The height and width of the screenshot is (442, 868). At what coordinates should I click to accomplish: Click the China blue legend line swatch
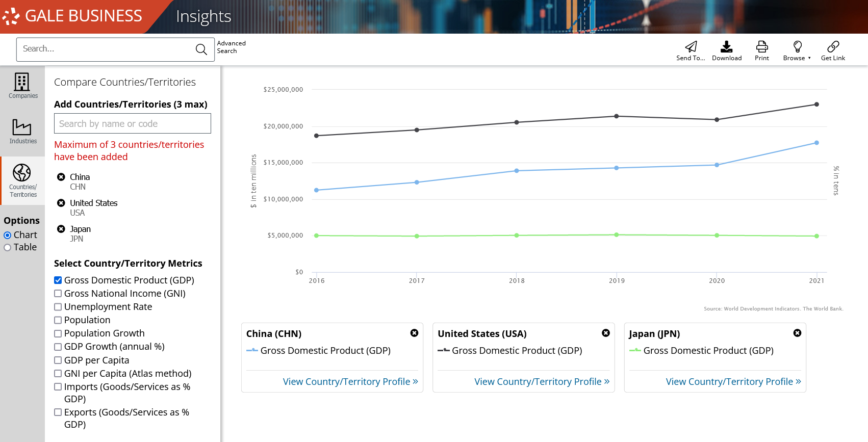click(252, 350)
